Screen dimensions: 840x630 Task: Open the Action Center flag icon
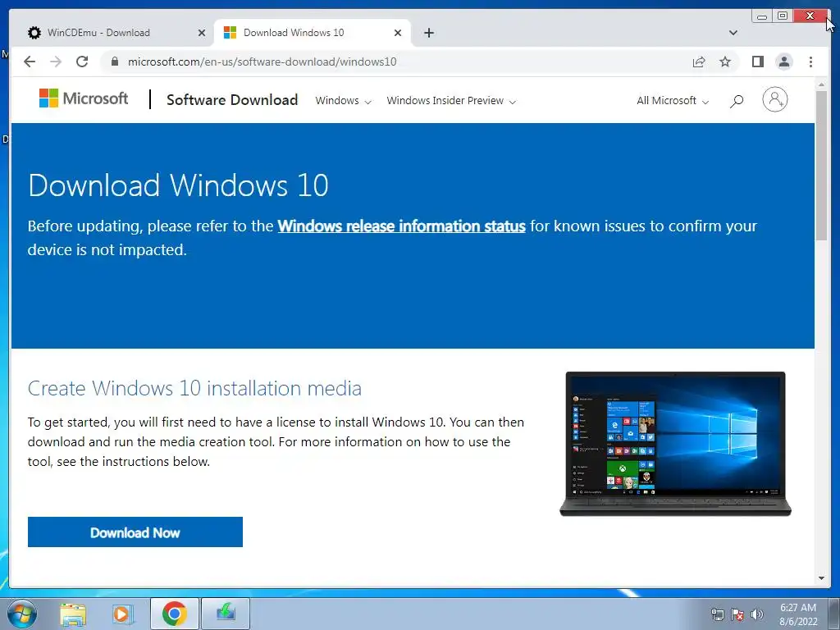(737, 614)
